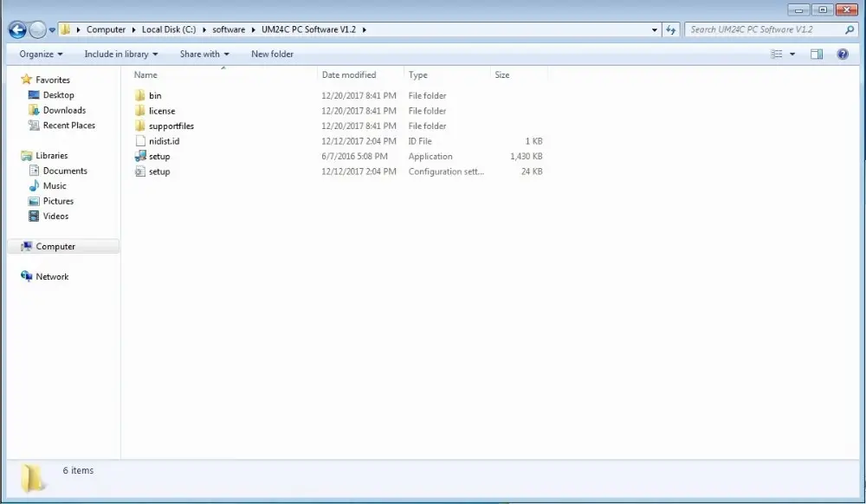
Task: Create a New folder
Action: pos(272,54)
